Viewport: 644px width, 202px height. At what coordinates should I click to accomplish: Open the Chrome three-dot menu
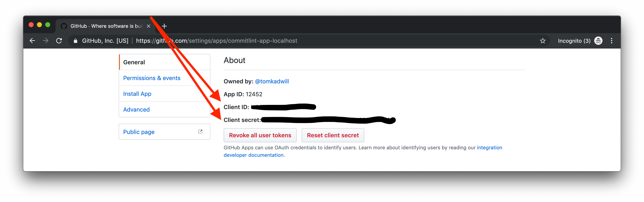611,41
